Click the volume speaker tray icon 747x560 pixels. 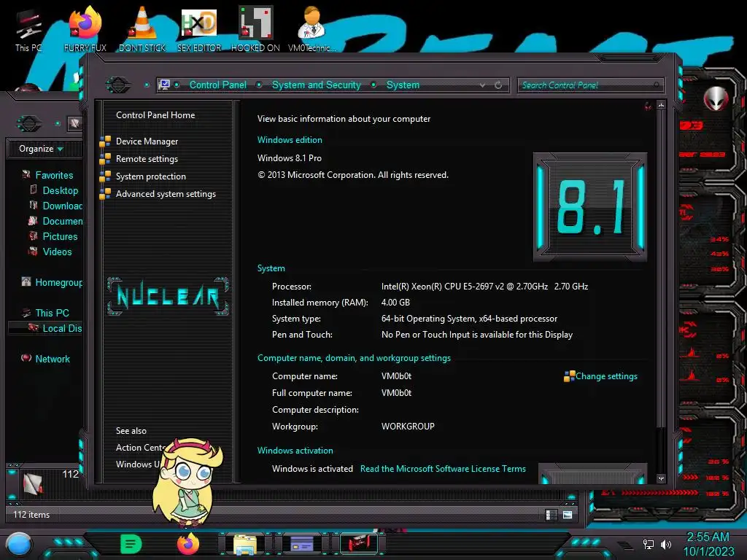click(665, 544)
